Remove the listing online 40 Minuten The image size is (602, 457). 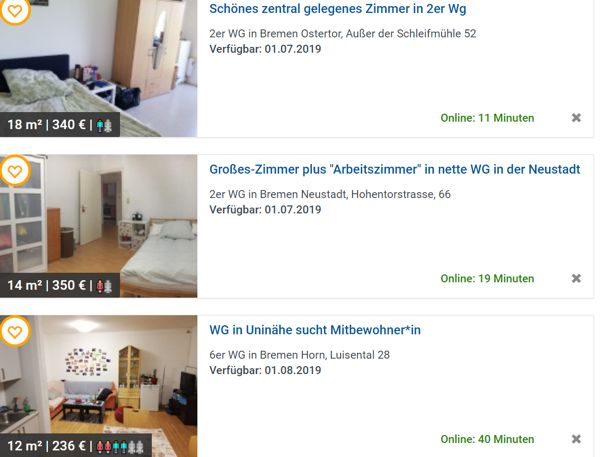576,439
